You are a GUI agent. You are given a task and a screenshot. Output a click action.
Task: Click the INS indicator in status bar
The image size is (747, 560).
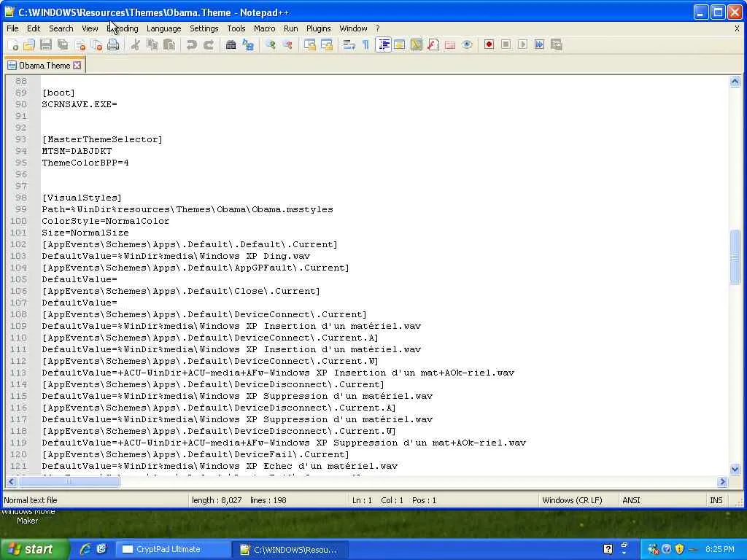click(x=716, y=500)
